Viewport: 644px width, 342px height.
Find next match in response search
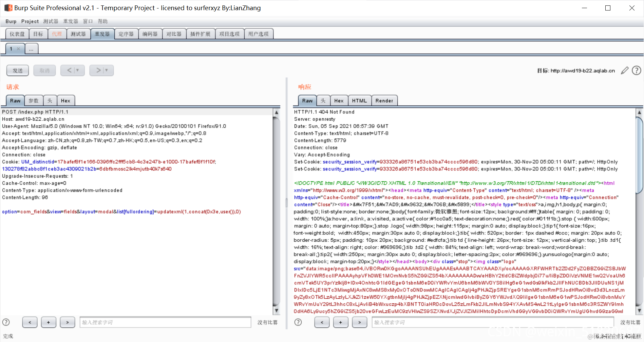pos(360,322)
